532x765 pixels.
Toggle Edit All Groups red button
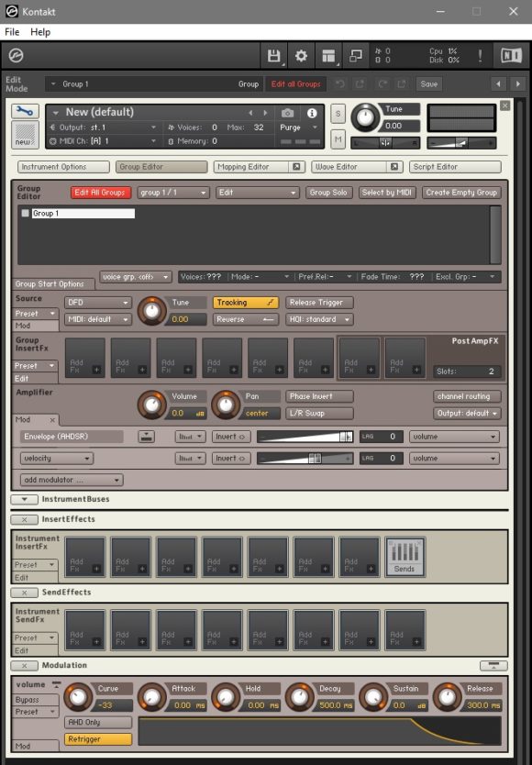tap(101, 193)
